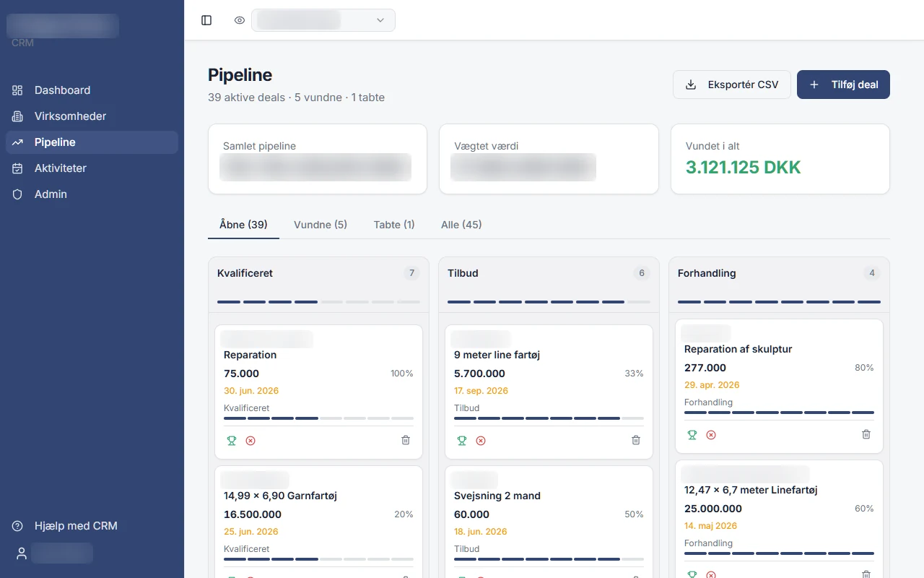Mark Reparation deal as won (trophy)

point(232,441)
